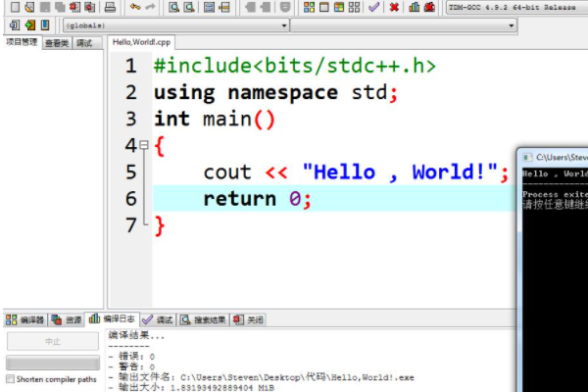The height and width of the screenshot is (392, 588).
Task: Click the Undo arrow icon
Action: pyautogui.click(x=135, y=7)
